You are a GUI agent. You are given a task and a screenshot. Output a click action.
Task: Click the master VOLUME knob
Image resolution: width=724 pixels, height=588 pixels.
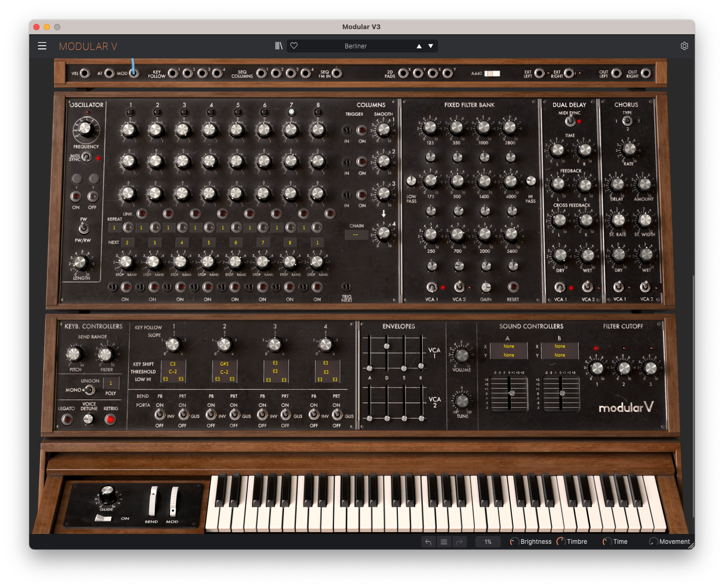462,355
